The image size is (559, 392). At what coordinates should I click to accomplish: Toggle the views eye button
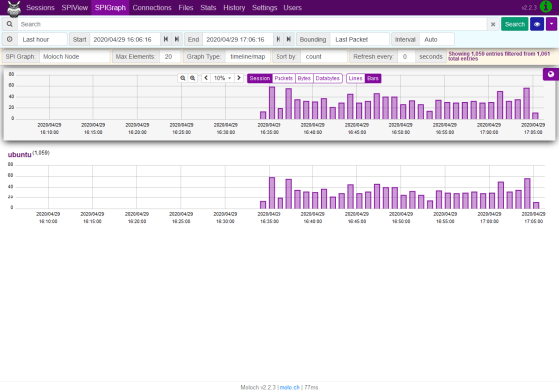tap(537, 24)
